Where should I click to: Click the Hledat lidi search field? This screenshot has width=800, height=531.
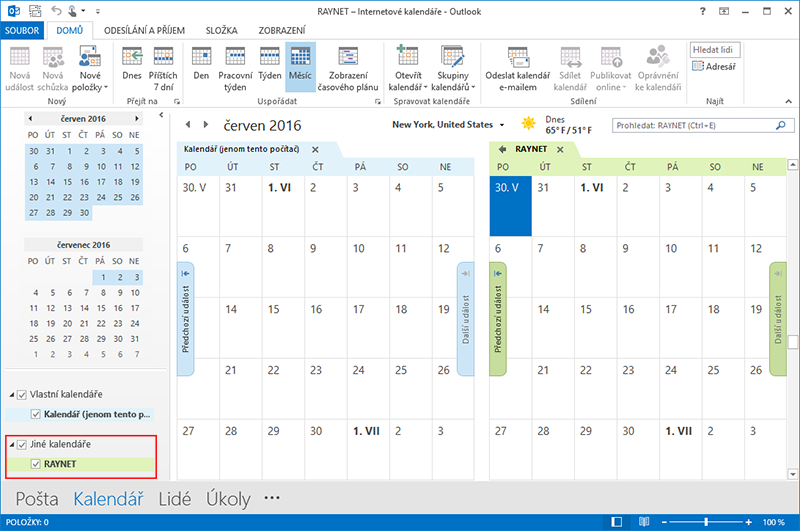point(714,49)
